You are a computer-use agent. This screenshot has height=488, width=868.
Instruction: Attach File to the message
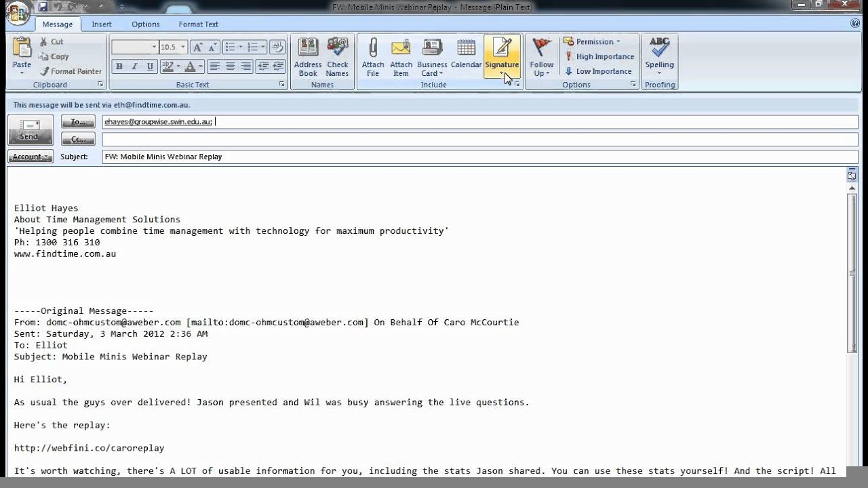pyautogui.click(x=373, y=58)
